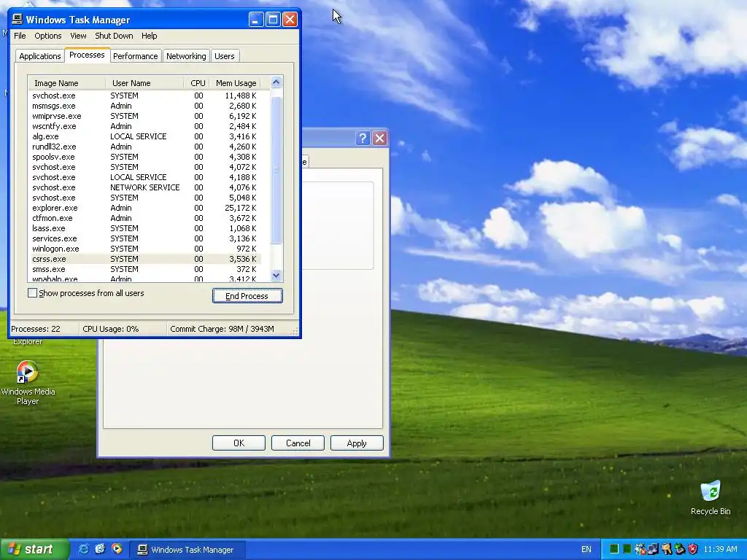Click 'Commit Charge: 98M / 3943M' status text
This screenshot has width=747, height=560.
click(222, 329)
